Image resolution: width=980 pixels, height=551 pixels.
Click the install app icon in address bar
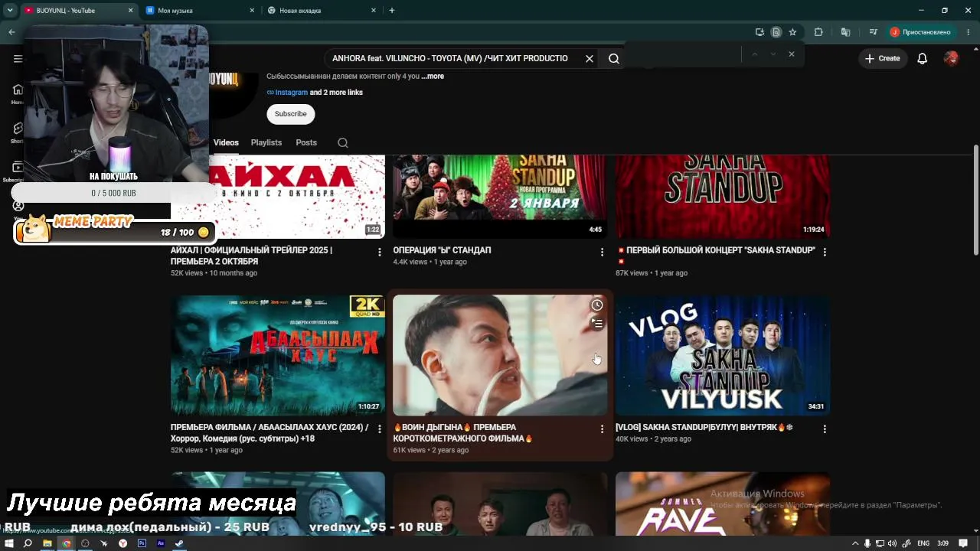click(x=759, y=32)
